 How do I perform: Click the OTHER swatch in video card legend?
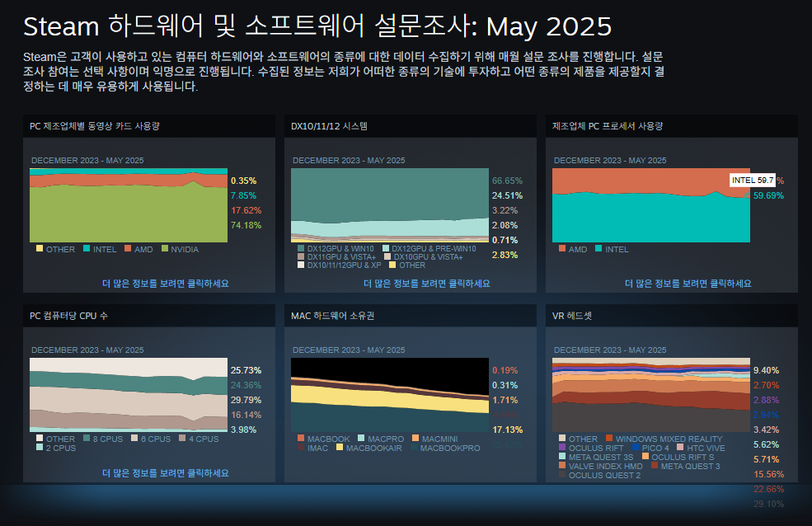coord(40,248)
